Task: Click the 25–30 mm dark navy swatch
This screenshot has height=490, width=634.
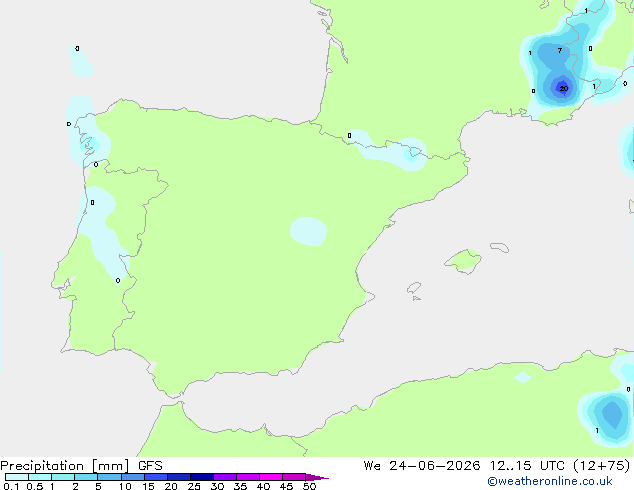Action: [202, 477]
